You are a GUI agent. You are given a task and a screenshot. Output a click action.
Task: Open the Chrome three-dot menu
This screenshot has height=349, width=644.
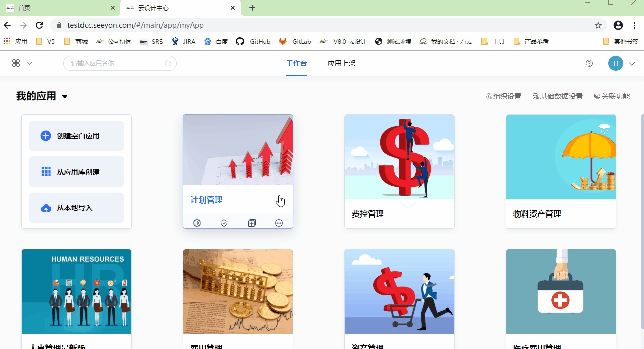click(x=635, y=25)
